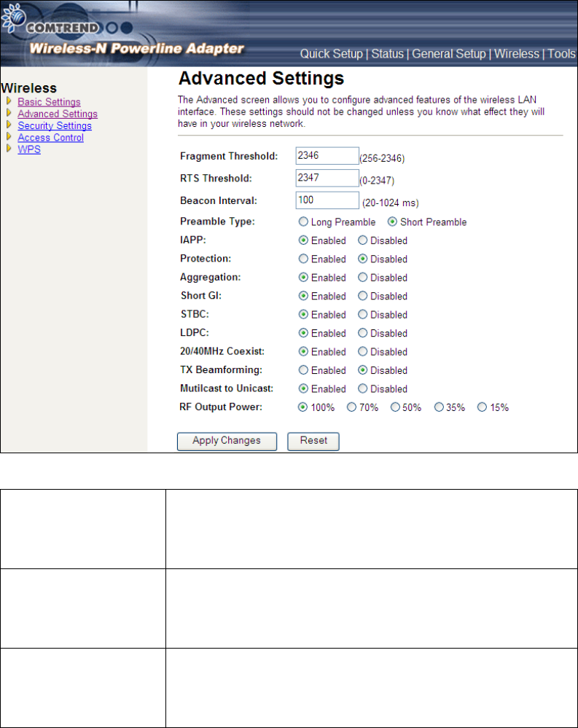Enable 20/40MHz Coexist

303,351
